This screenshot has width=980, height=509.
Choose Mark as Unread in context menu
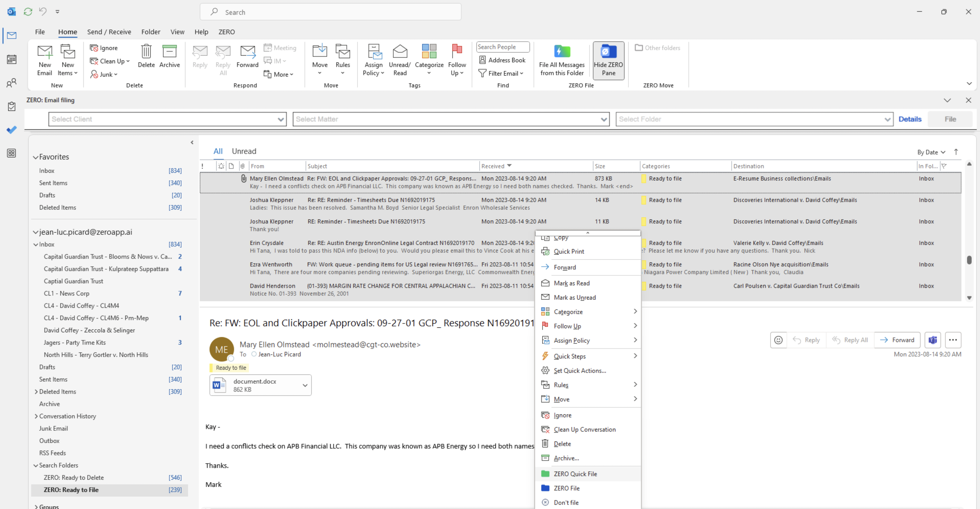click(x=588, y=297)
